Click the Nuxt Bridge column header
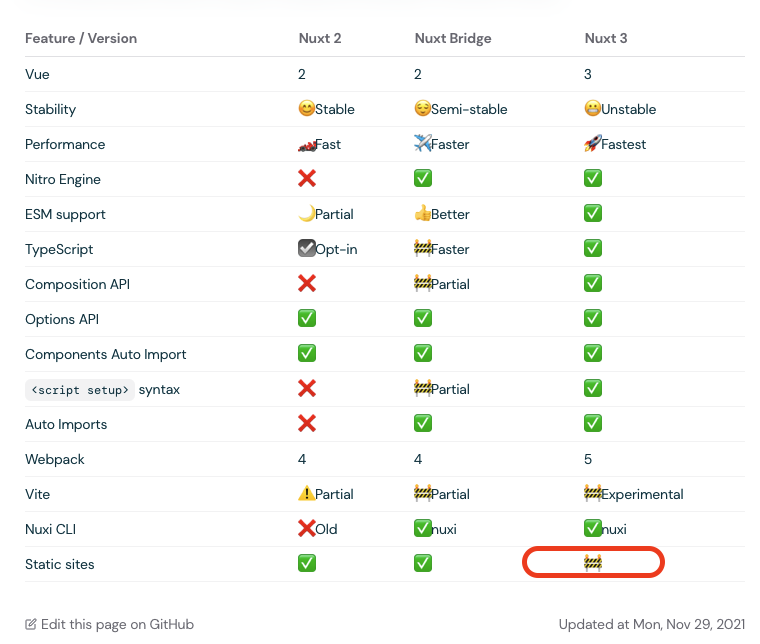Screen dimensions: 760x644 click(453, 39)
